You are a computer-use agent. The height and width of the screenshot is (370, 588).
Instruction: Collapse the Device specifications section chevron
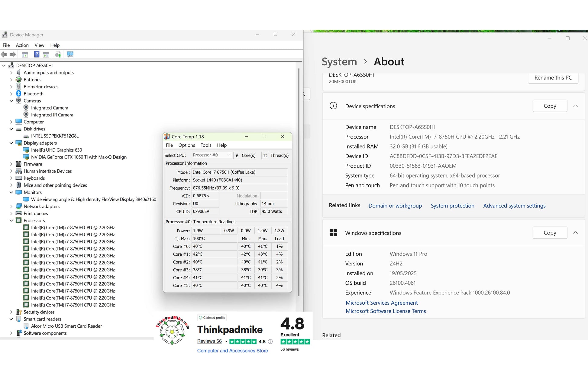[x=576, y=106]
